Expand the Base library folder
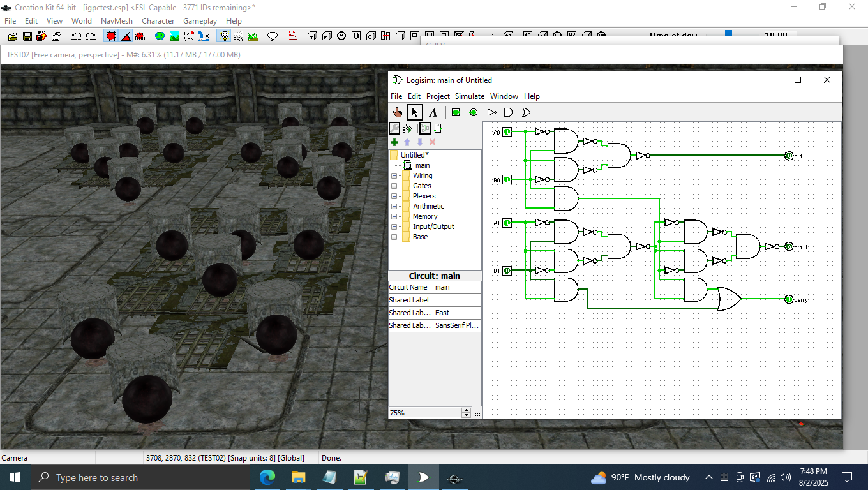The height and width of the screenshot is (490, 868). pos(394,237)
